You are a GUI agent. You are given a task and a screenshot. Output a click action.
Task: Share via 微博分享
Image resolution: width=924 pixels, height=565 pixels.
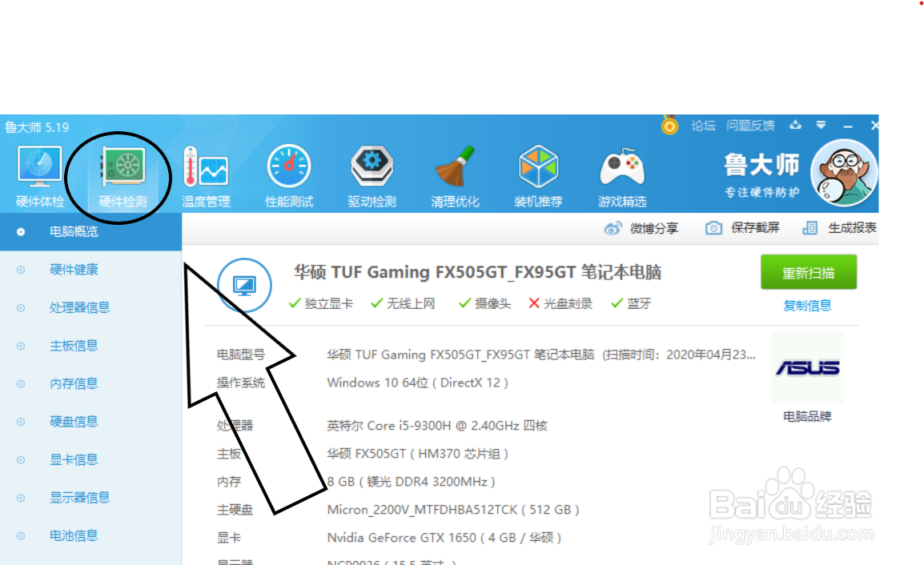654,228
